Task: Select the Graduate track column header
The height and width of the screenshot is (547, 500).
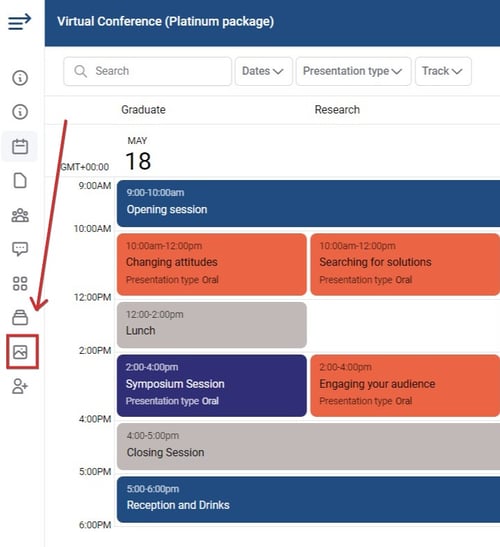Action: (x=143, y=110)
